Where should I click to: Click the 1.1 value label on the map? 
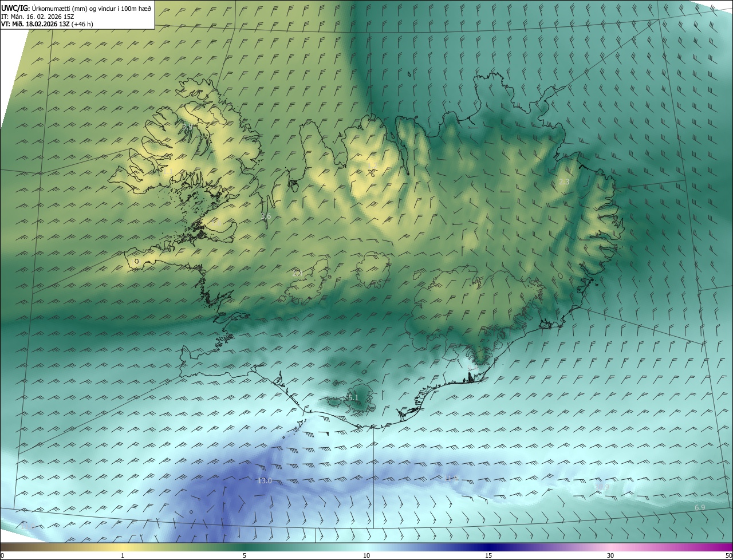pyautogui.click(x=168, y=171)
